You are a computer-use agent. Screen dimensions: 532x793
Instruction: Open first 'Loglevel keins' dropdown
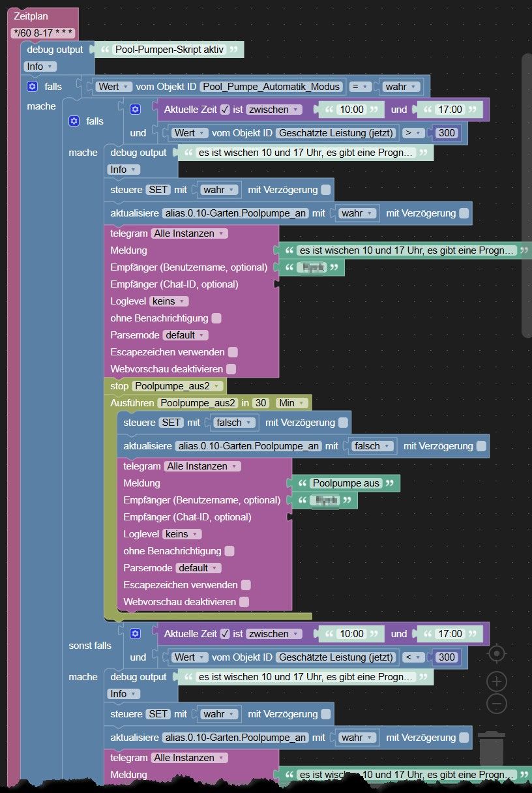[170, 301]
